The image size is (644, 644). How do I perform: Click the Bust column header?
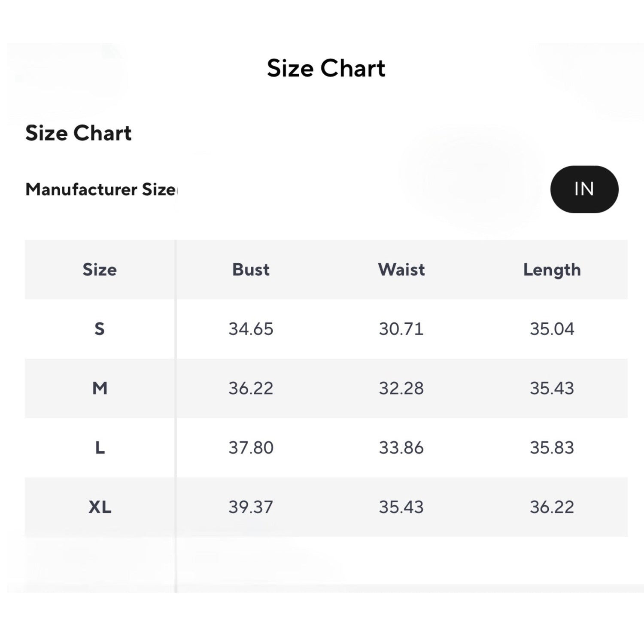point(251,270)
